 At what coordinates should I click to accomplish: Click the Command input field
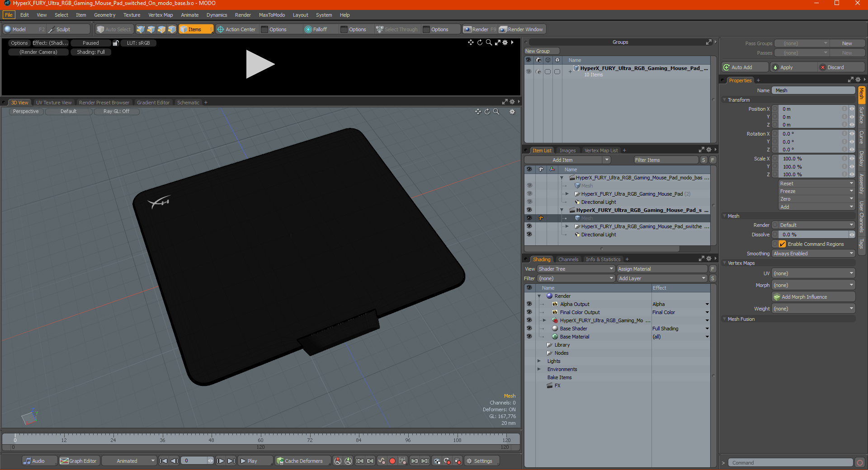click(x=790, y=463)
